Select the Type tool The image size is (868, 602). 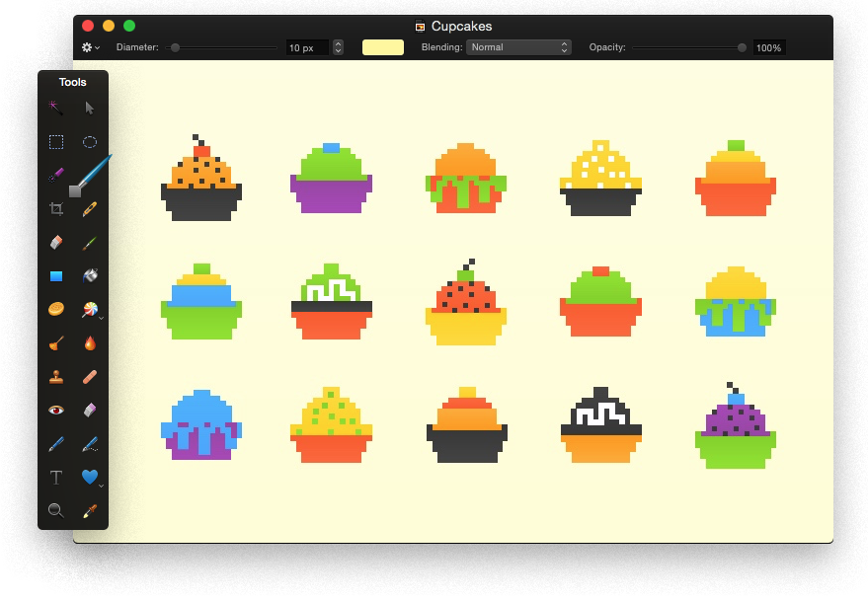[x=56, y=477]
